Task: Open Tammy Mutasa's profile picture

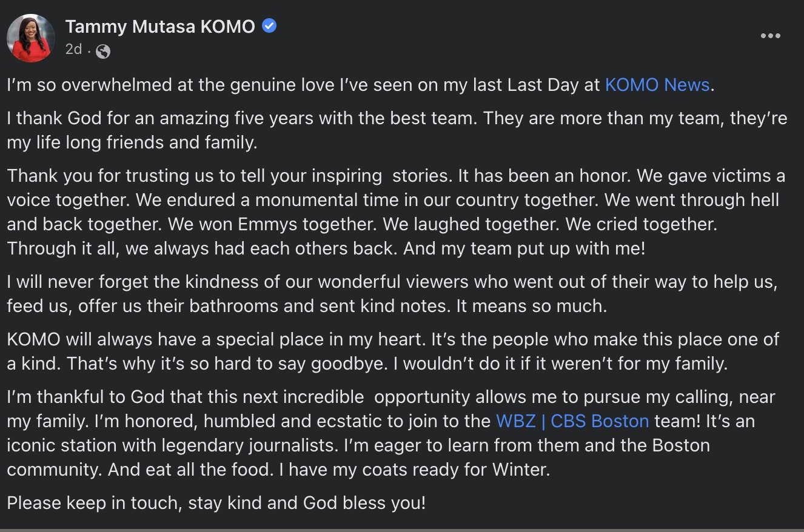Action: (31, 38)
